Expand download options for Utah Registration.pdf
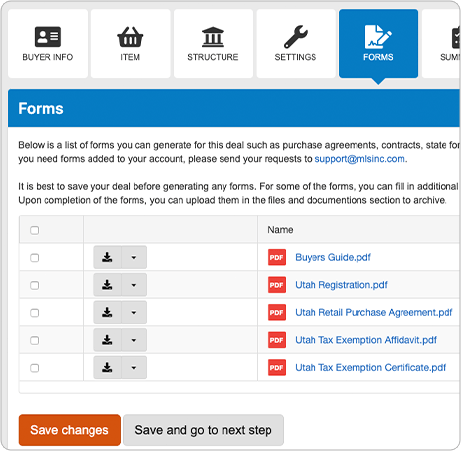 [x=134, y=285]
